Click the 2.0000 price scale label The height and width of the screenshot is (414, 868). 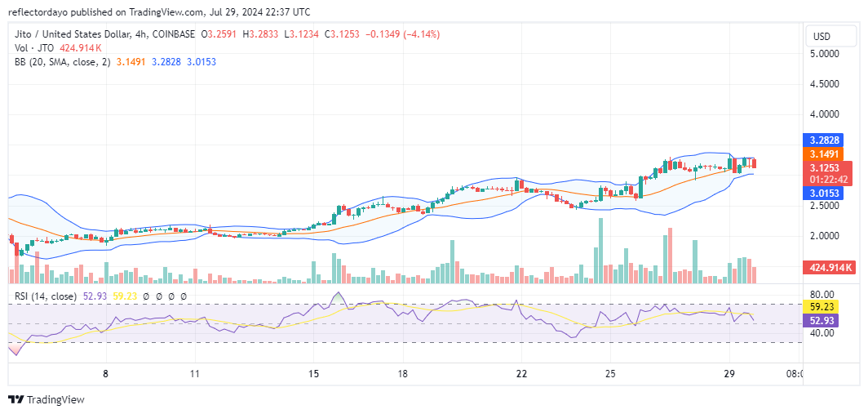(826, 236)
